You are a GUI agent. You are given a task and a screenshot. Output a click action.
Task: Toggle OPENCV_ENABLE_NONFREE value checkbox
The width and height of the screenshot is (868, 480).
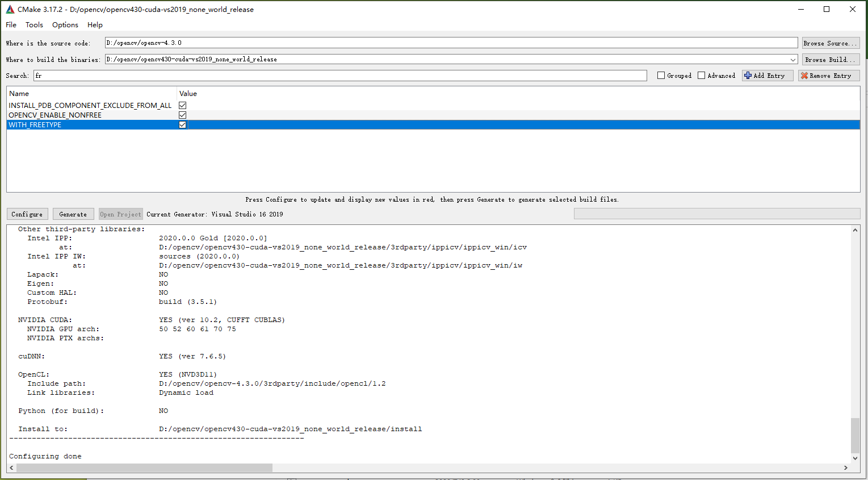coord(182,115)
